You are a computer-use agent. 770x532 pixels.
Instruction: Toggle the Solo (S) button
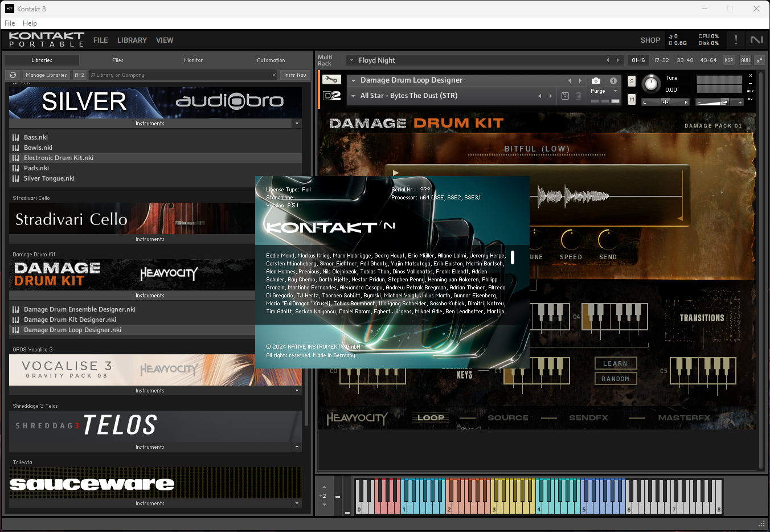[632, 81]
